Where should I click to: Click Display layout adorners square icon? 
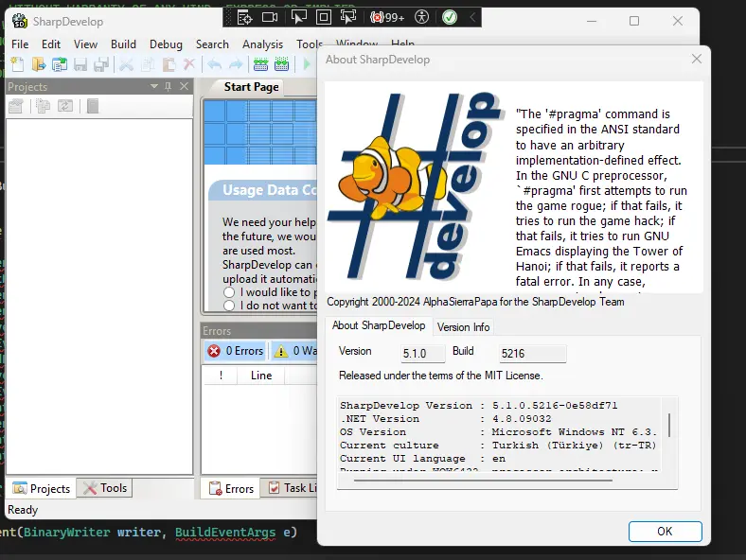(x=324, y=18)
